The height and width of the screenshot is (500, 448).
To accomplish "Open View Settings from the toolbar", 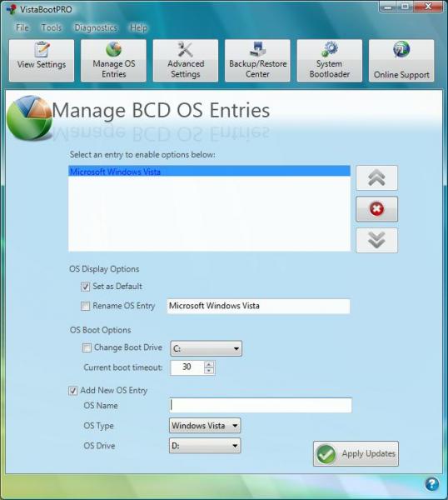I will point(42,61).
